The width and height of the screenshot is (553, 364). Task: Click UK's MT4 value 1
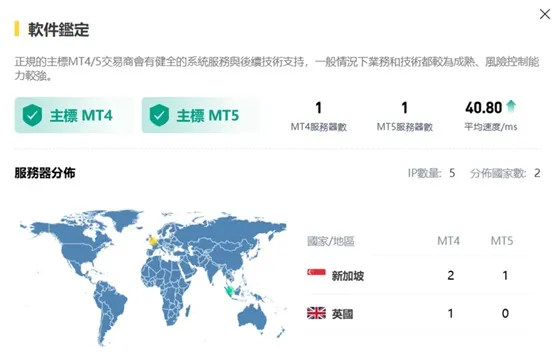tap(450, 314)
